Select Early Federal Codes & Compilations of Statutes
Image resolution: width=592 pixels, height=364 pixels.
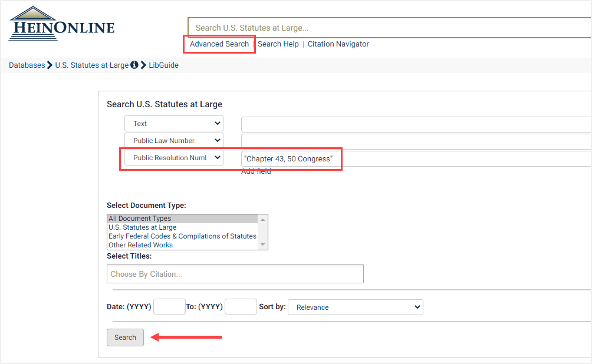pos(183,236)
